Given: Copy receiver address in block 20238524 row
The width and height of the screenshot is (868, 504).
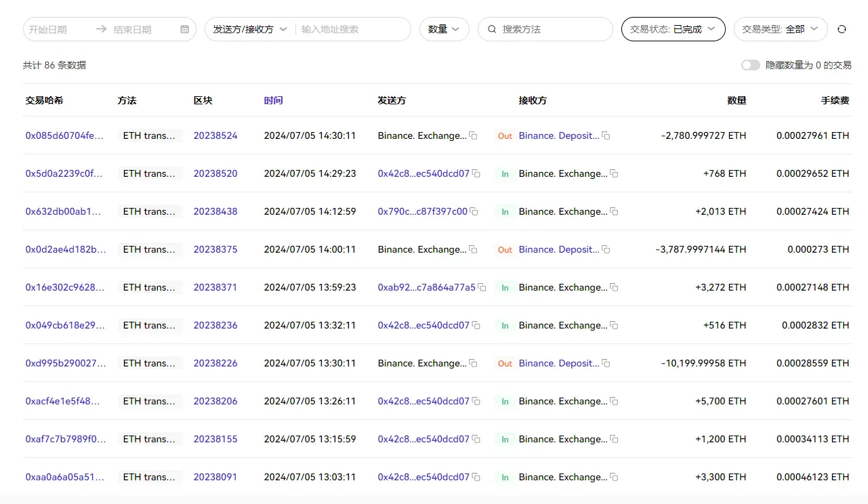Looking at the screenshot, I should coord(606,135).
